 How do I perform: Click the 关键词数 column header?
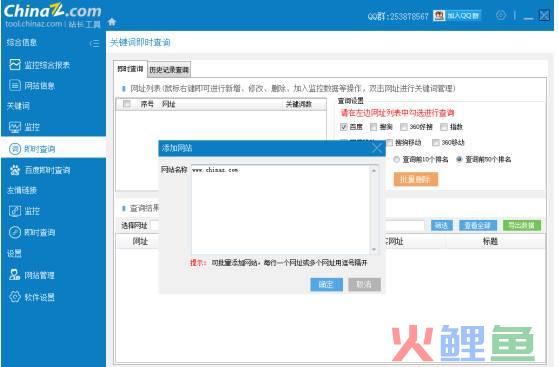tap(299, 104)
